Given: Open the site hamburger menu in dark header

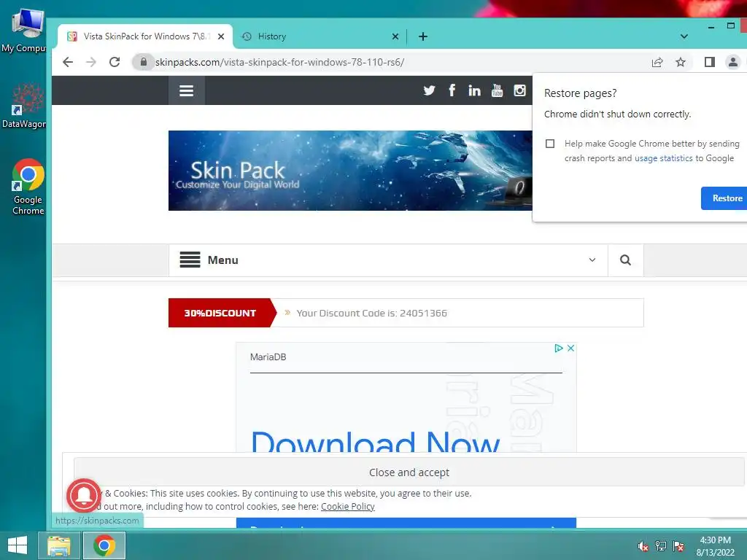Looking at the screenshot, I should pos(186,90).
